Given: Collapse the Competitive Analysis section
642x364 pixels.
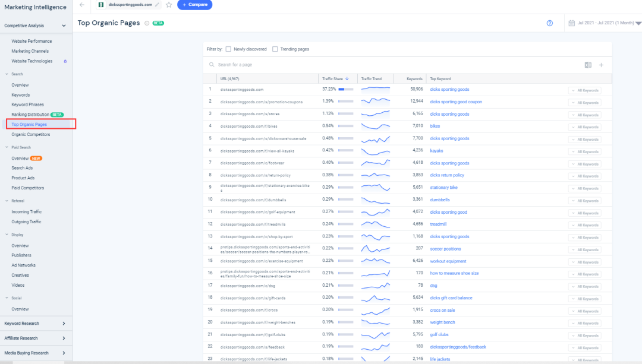Looking at the screenshot, I should [x=64, y=26].
